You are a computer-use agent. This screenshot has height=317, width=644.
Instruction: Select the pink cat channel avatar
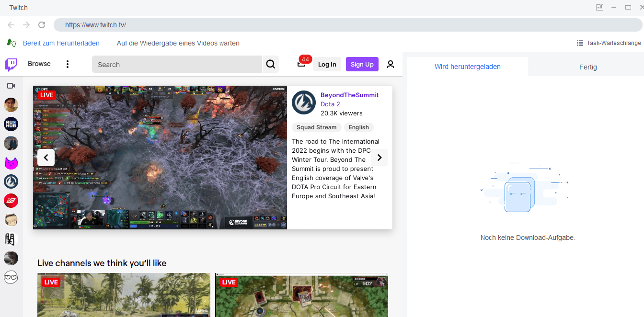(11, 163)
